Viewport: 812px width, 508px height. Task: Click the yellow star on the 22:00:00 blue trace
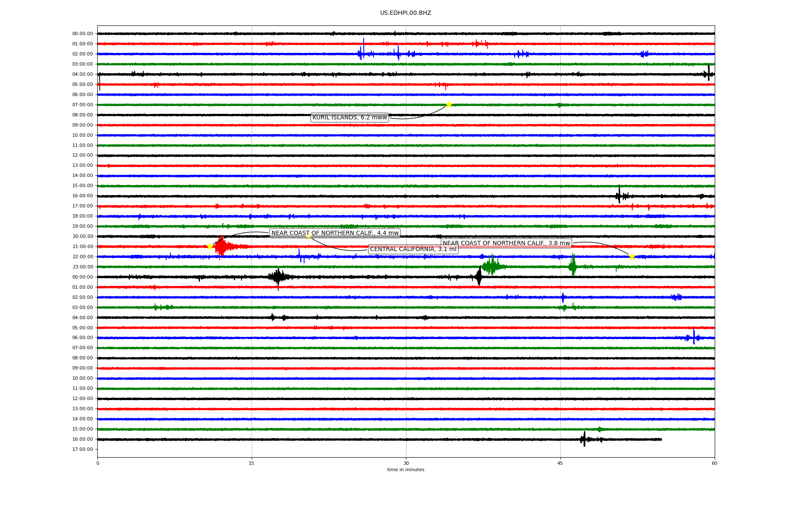[x=632, y=257]
